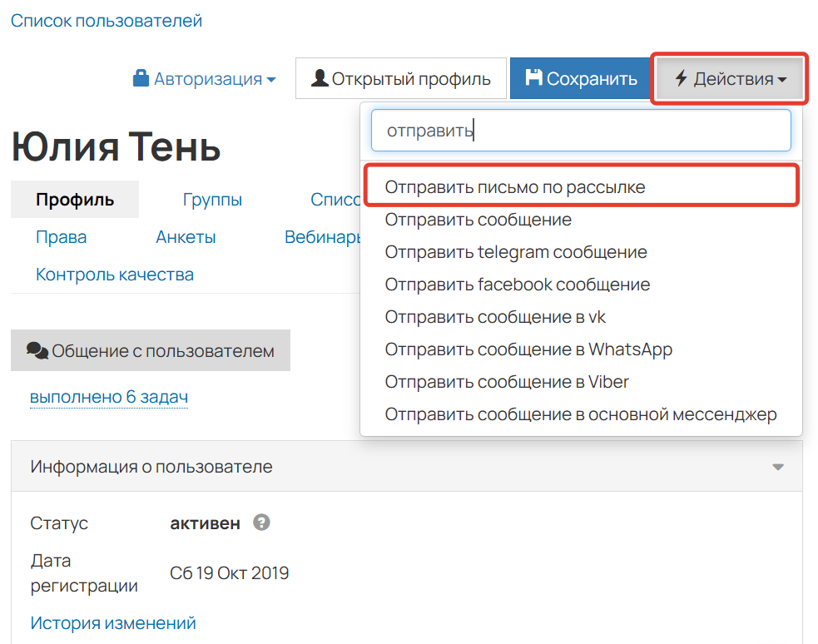
Task: Click the action search field containing отправить
Action: 580,130
